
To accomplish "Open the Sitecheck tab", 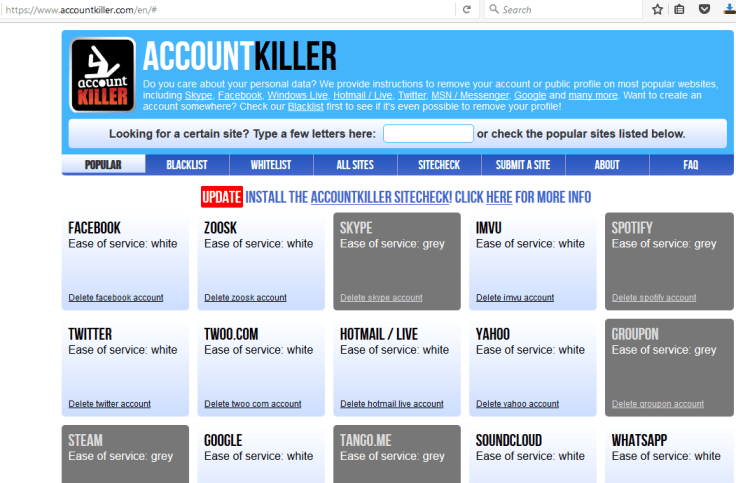I will click(x=439, y=165).
